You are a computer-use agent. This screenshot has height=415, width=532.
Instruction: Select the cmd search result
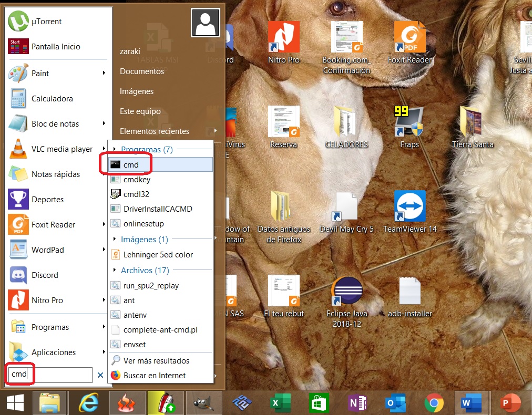click(130, 164)
